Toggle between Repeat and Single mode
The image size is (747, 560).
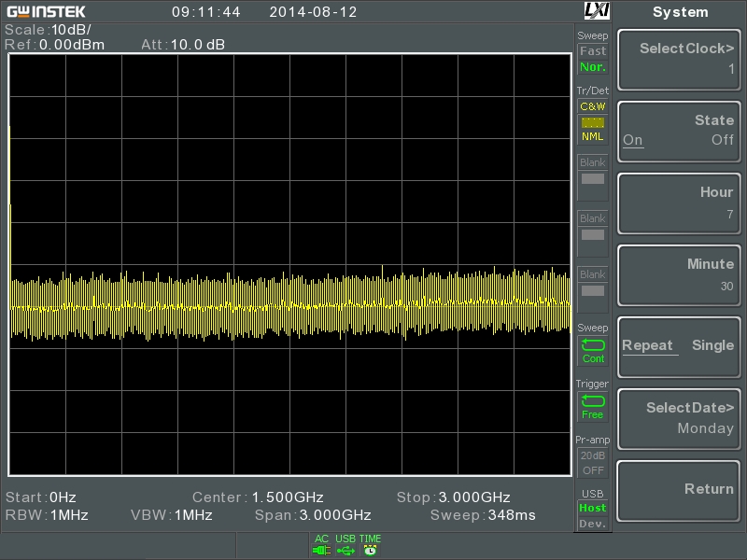click(x=679, y=346)
